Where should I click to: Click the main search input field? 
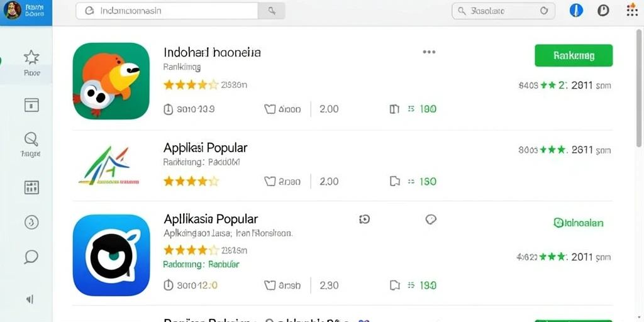167,11
